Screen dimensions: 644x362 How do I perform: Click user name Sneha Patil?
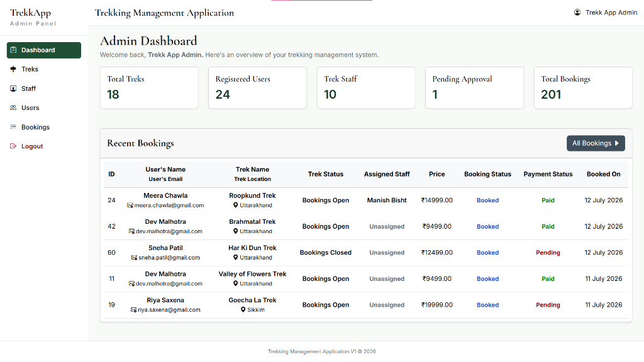(165, 248)
